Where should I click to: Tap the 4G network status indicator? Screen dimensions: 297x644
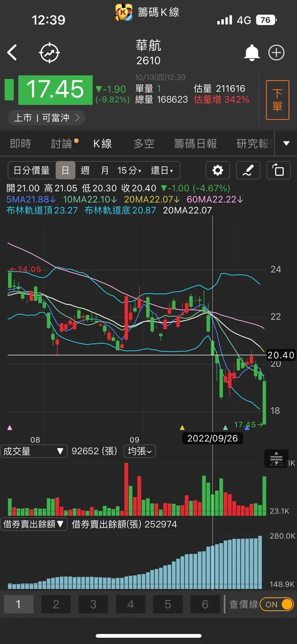click(244, 20)
